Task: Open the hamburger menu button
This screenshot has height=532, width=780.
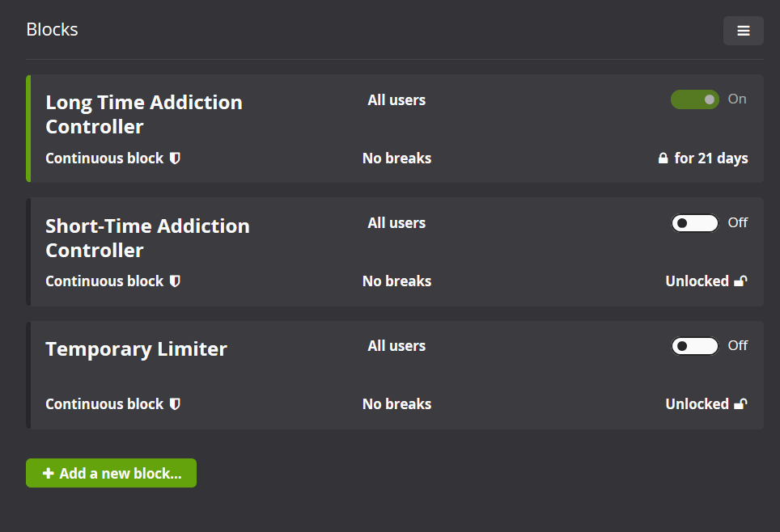Action: (744, 31)
